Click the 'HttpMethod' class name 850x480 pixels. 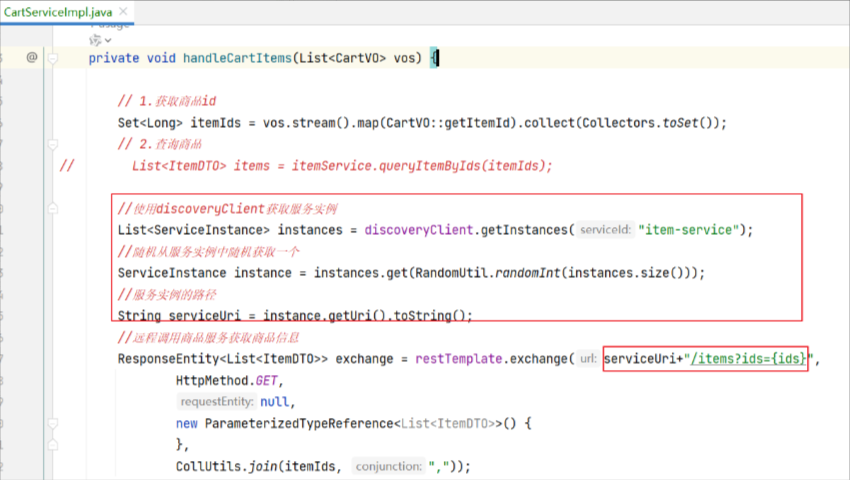click(x=212, y=381)
